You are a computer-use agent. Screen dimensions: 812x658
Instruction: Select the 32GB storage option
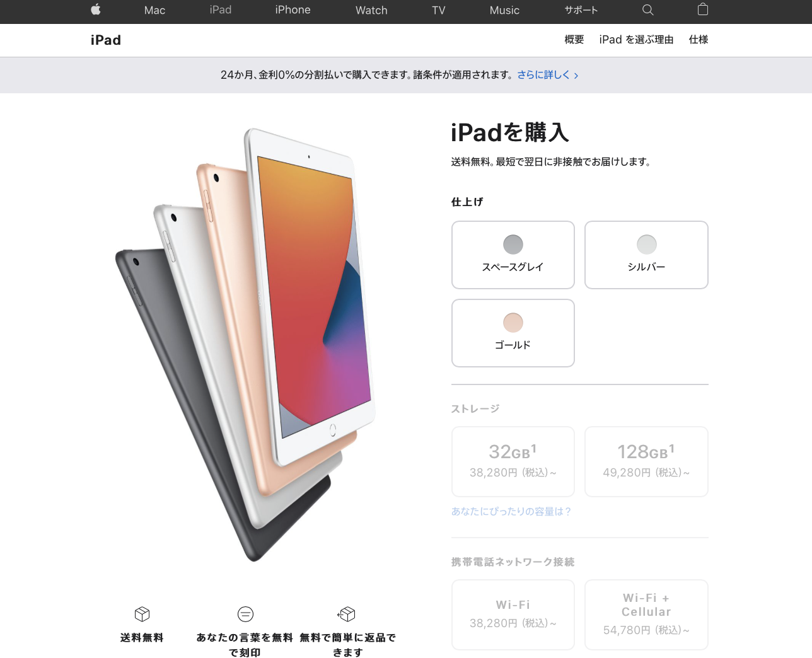(x=513, y=461)
